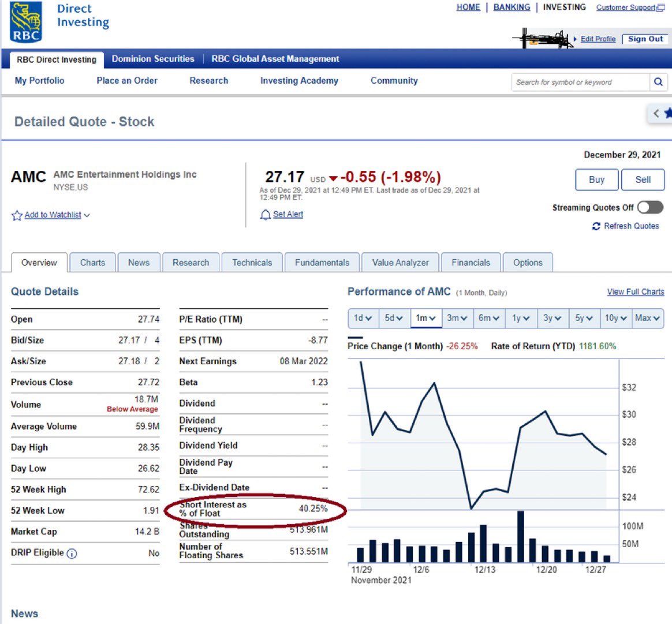Open the Edit Profile link
Screen dimensions: 672x624
point(598,39)
